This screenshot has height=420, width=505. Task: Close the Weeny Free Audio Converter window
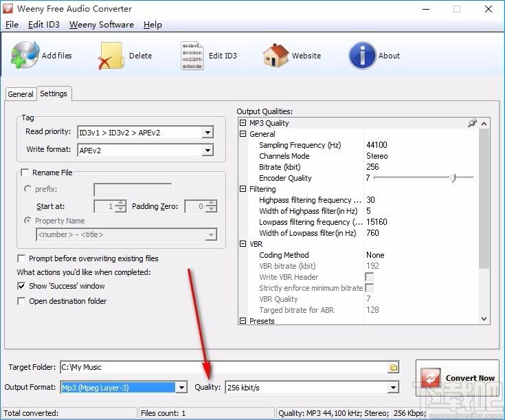488,9
